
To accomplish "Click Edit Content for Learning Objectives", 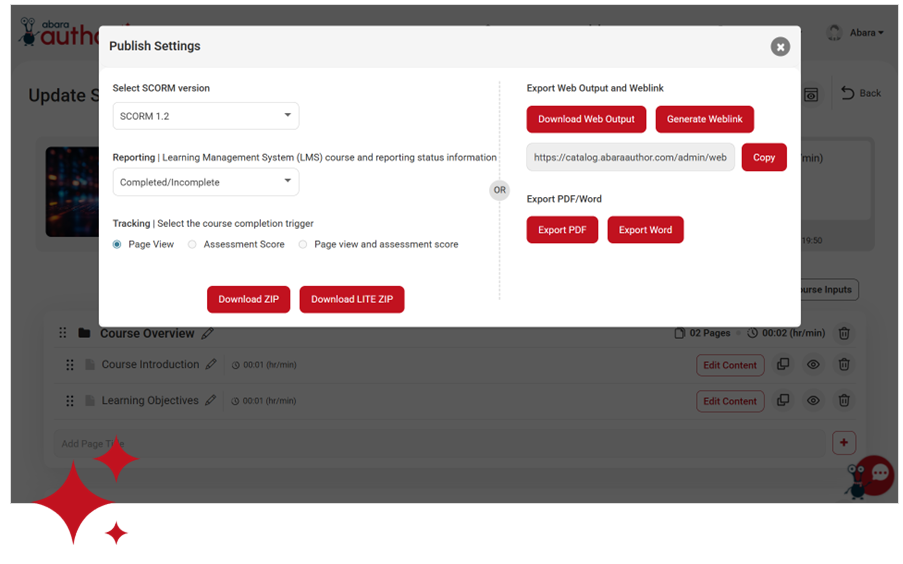I will pos(730,401).
